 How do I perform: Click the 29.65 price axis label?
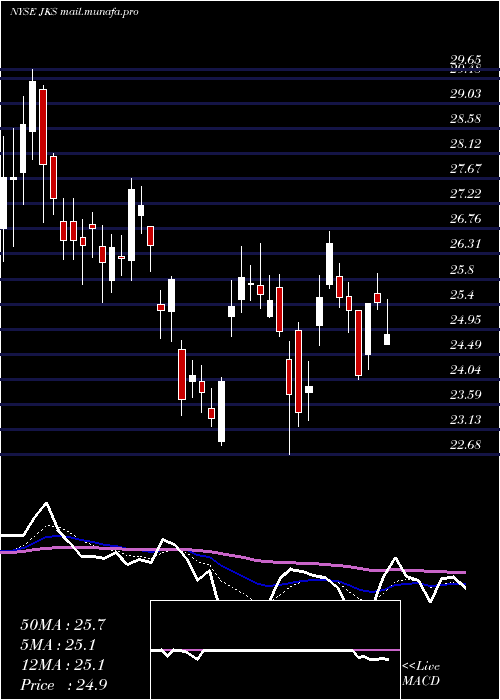[466, 59]
